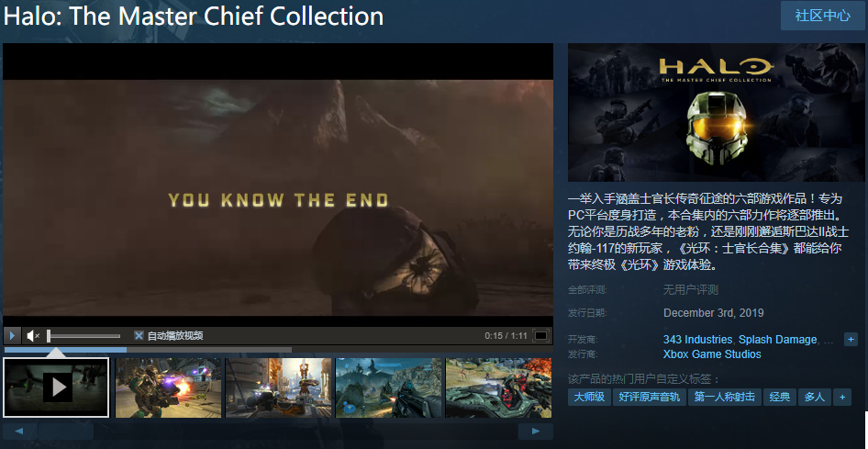Click the left thumbnail strip scroll arrow
Image resolution: width=868 pixels, height=449 pixels.
pyautogui.click(x=20, y=432)
